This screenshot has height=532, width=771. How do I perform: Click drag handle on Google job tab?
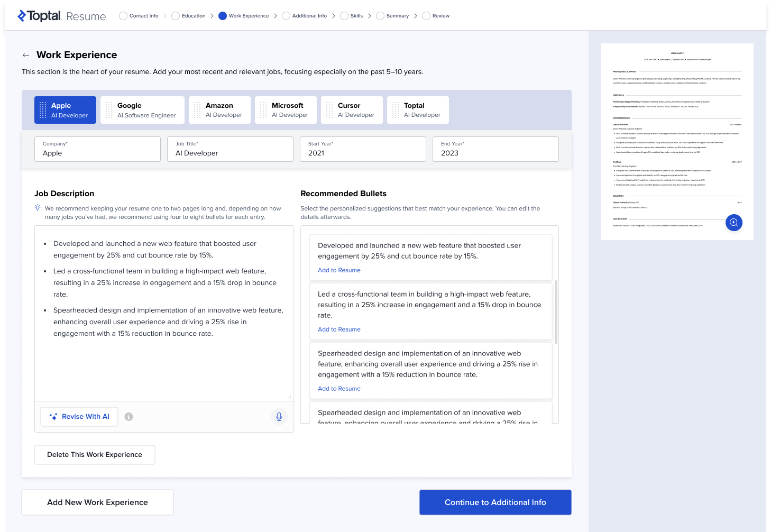tap(109, 110)
